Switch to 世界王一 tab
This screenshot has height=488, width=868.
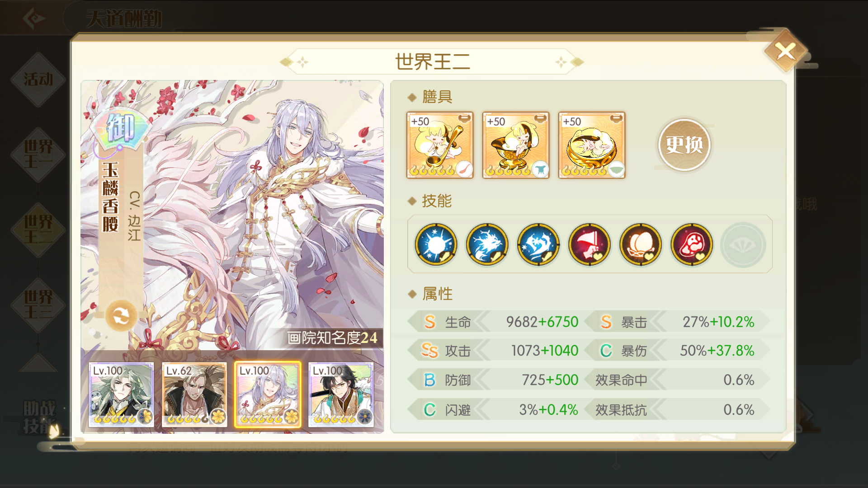(x=38, y=154)
